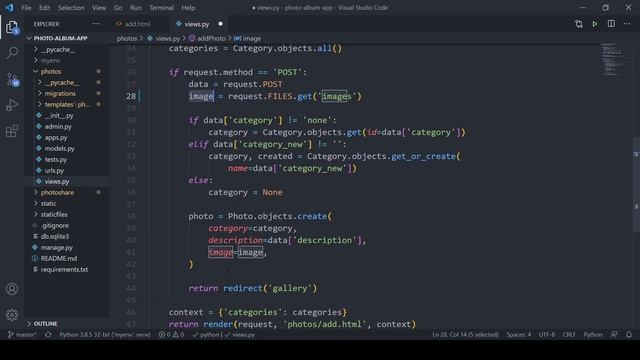Image resolution: width=640 pixels, height=360 pixels.
Task: Open the Selection menu
Action: click(x=71, y=8)
